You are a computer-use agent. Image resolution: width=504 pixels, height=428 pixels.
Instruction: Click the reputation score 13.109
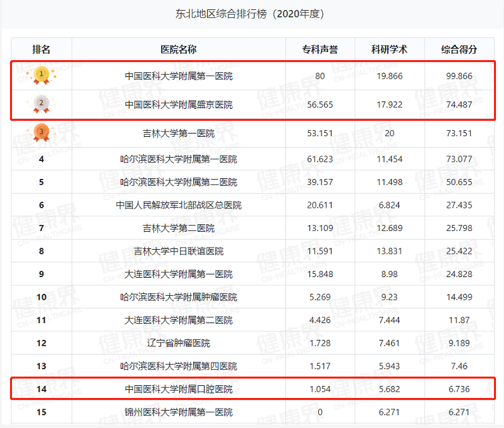[320, 228]
